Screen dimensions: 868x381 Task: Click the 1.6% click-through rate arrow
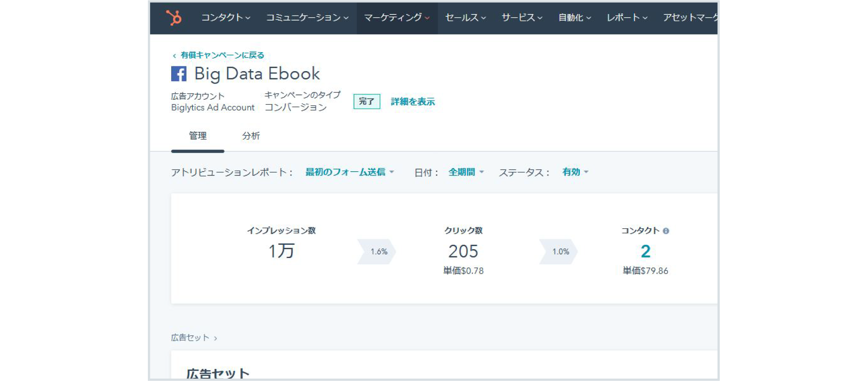(x=377, y=252)
